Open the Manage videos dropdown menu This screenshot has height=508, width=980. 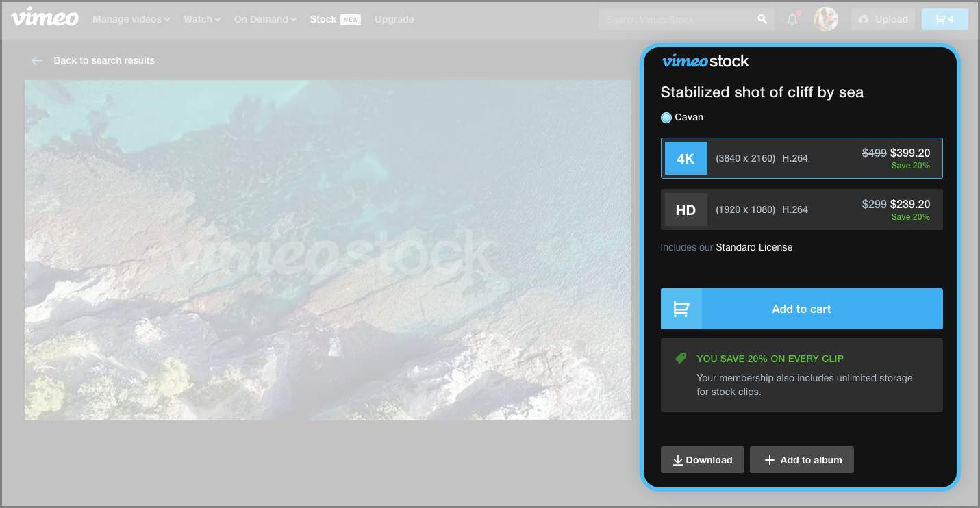click(x=131, y=19)
